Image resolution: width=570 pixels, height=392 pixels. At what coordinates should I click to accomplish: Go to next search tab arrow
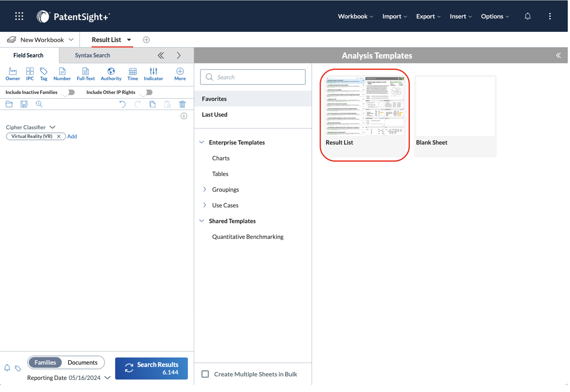coord(179,55)
